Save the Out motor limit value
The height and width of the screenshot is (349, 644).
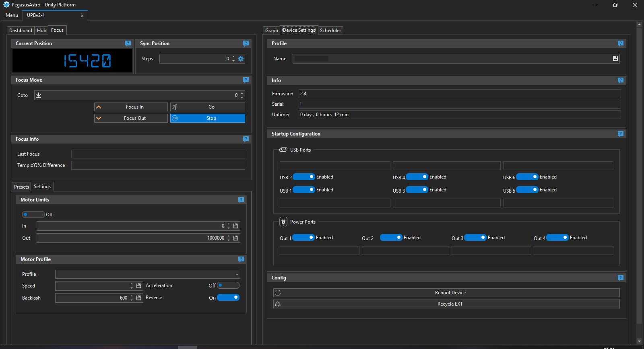point(236,238)
